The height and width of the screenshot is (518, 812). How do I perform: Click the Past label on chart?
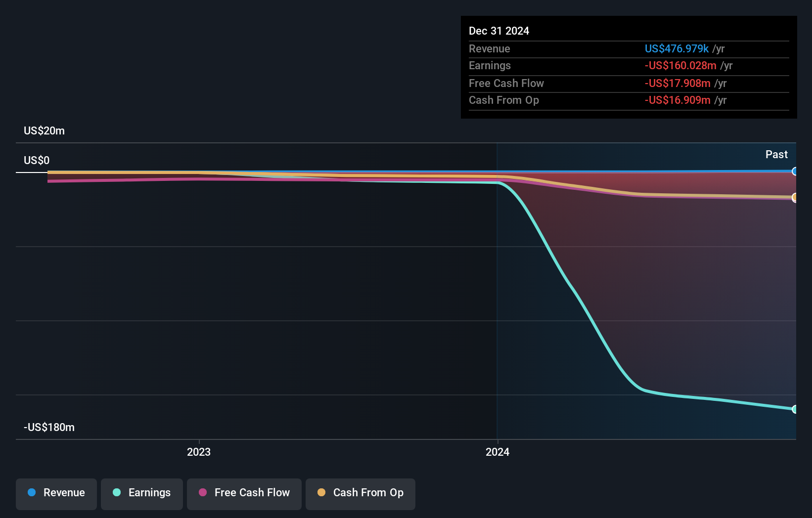pos(776,154)
